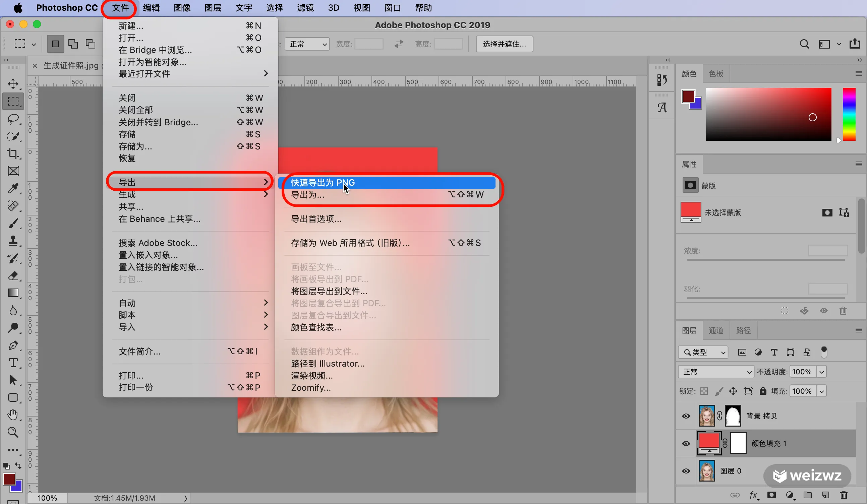Viewport: 867px width, 504px height.
Task: Select the Eraser tool
Action: point(13,275)
